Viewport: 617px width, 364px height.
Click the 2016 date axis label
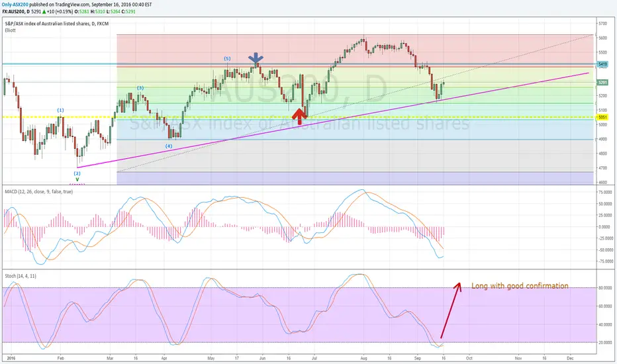(11, 359)
